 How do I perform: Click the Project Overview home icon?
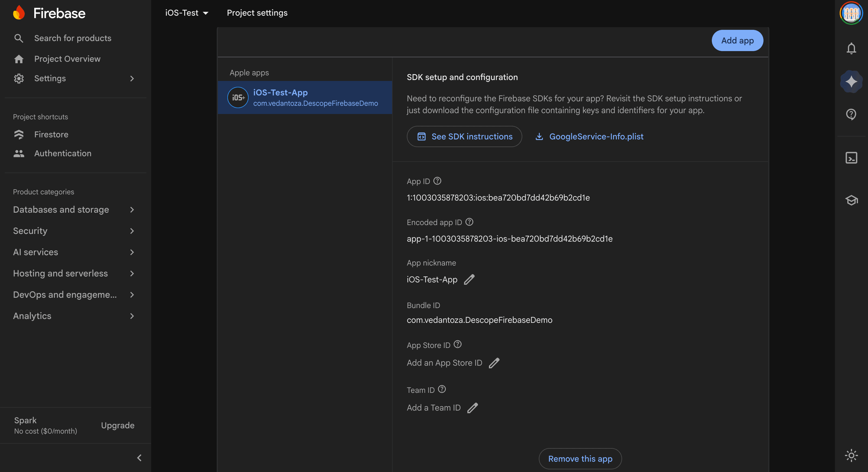tap(19, 59)
